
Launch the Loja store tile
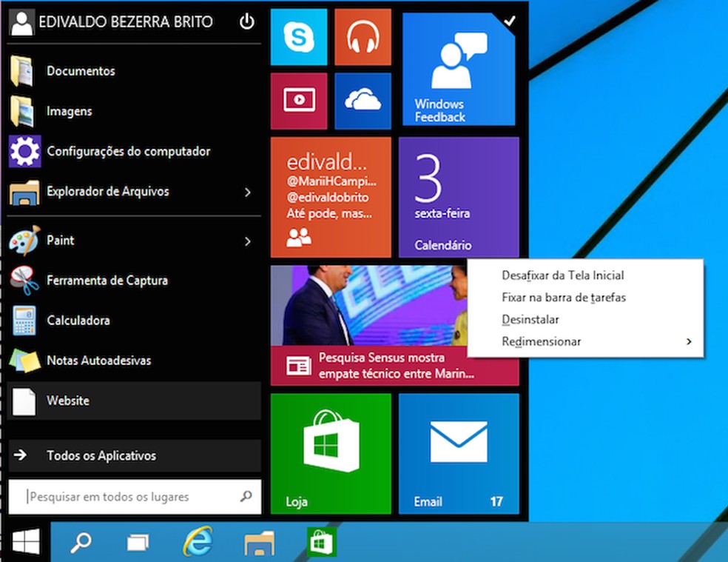click(x=331, y=452)
